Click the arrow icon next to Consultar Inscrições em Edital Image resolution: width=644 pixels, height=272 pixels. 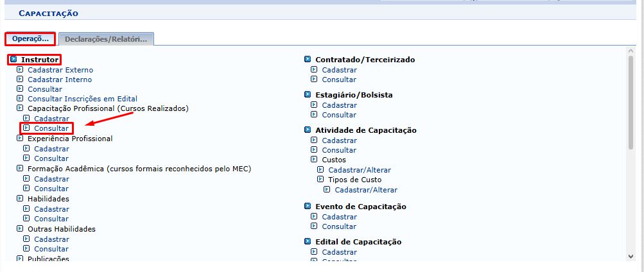point(20,98)
